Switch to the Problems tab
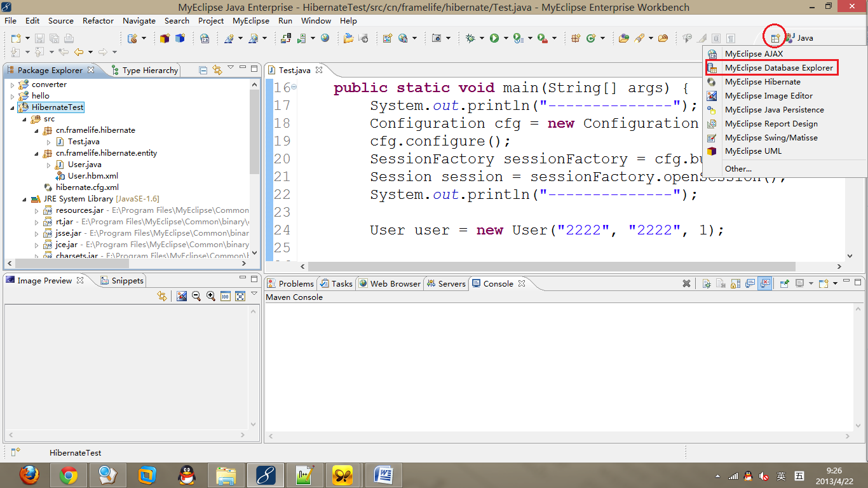The width and height of the screenshot is (868, 488). [290, 283]
